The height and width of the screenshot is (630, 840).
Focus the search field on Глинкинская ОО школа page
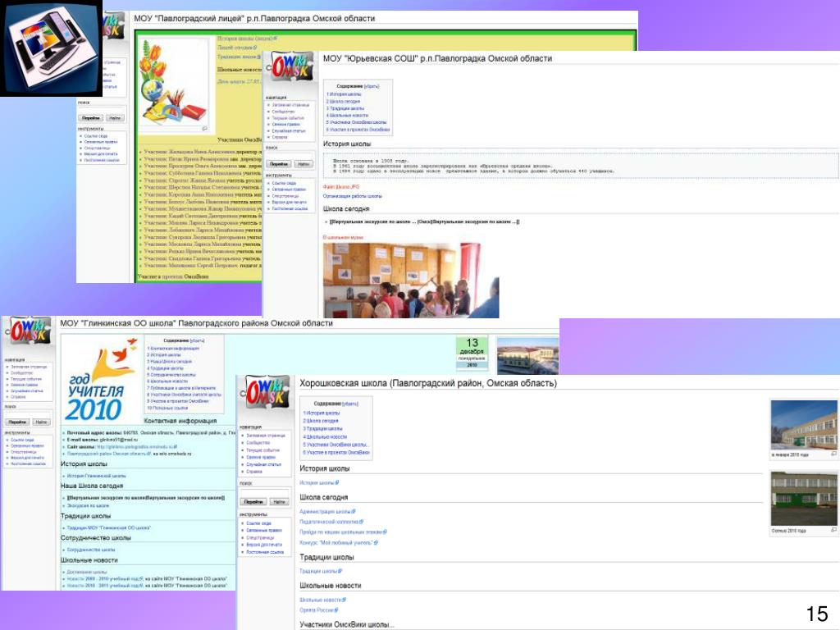[28, 413]
